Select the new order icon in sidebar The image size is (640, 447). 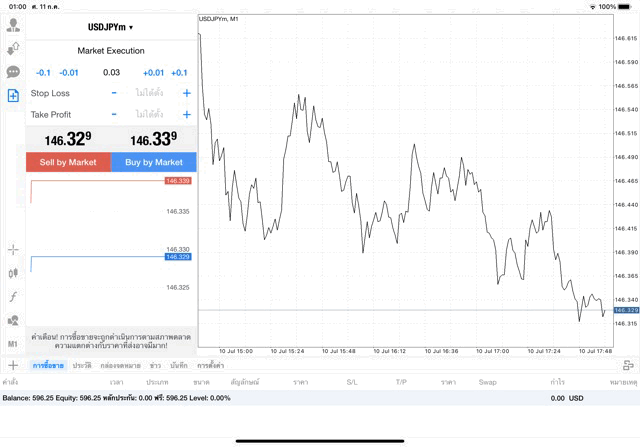pyautogui.click(x=13, y=96)
